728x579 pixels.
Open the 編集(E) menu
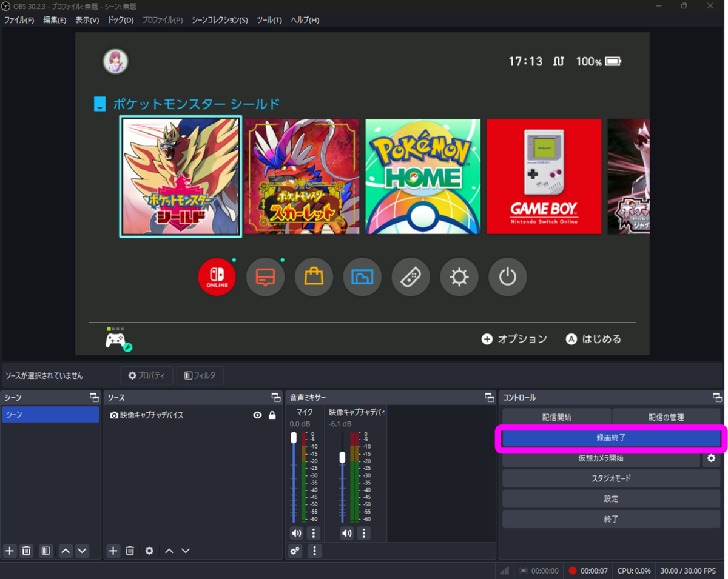[x=55, y=20]
